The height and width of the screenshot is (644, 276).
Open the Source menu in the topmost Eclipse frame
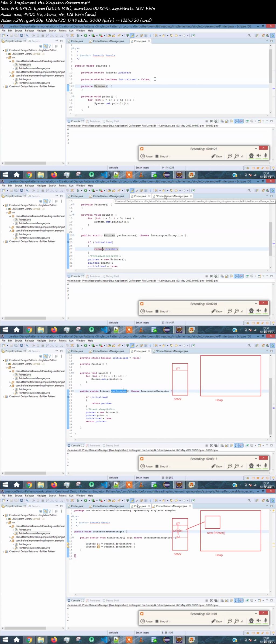point(19,31)
